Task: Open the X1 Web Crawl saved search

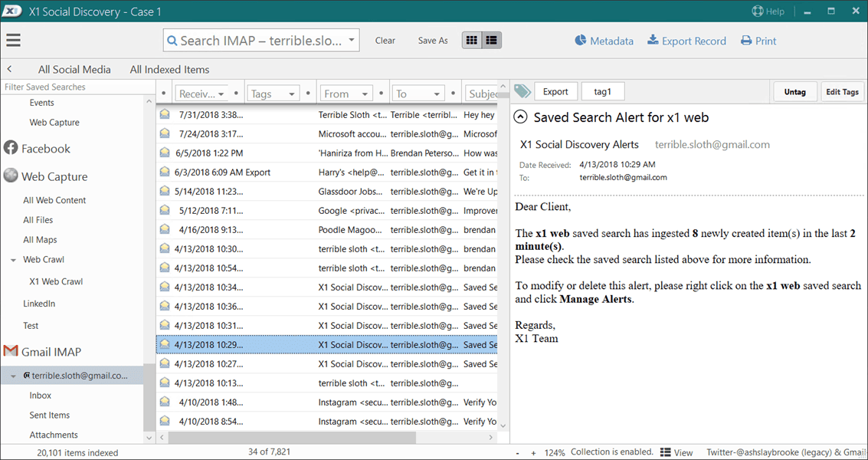Action: [56, 281]
